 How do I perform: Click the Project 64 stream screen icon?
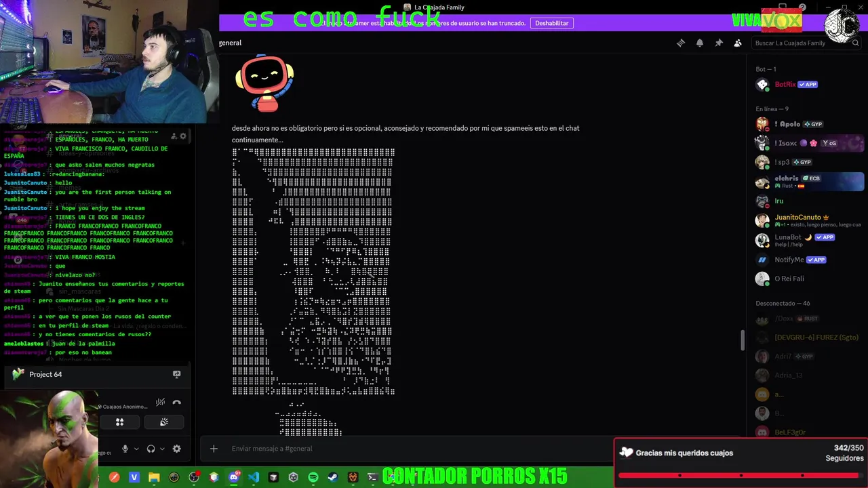click(177, 374)
